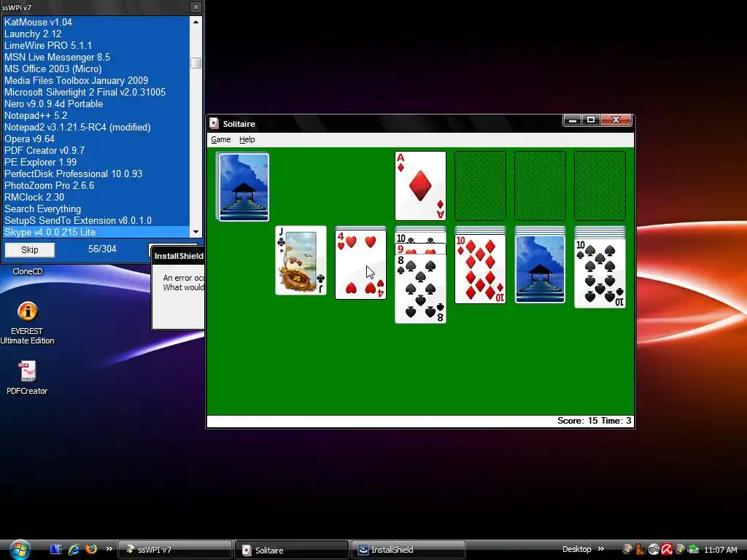Select 'Notepad2 v3.1.21.5-RC4 (modified)' entry
Viewport: 747px width, 560px height.
(x=96, y=127)
